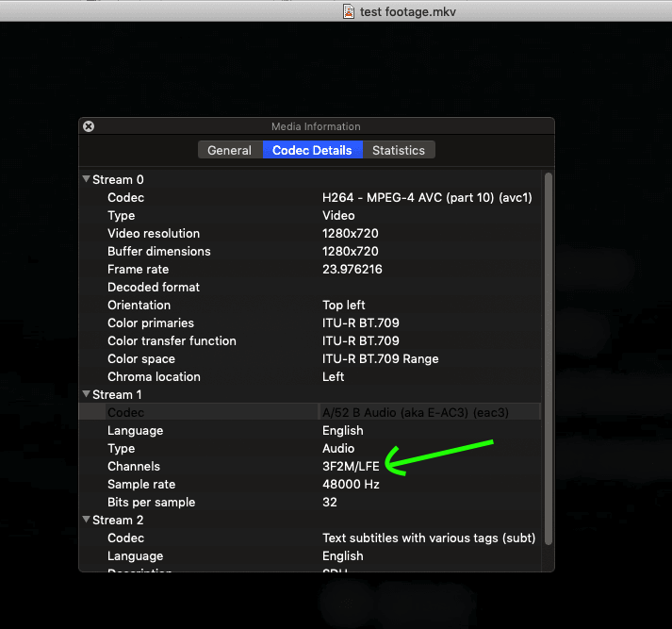Click the Color primaries row

point(311,323)
